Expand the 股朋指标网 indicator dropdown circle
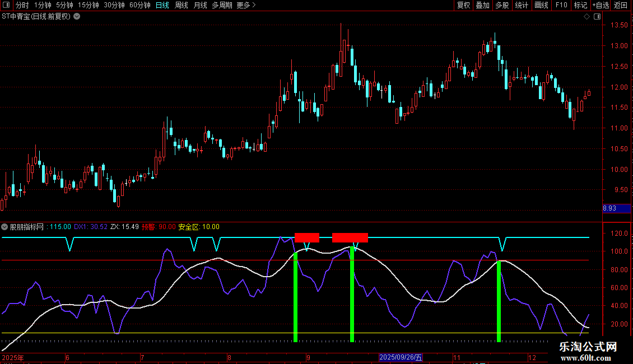 [x=4, y=227]
